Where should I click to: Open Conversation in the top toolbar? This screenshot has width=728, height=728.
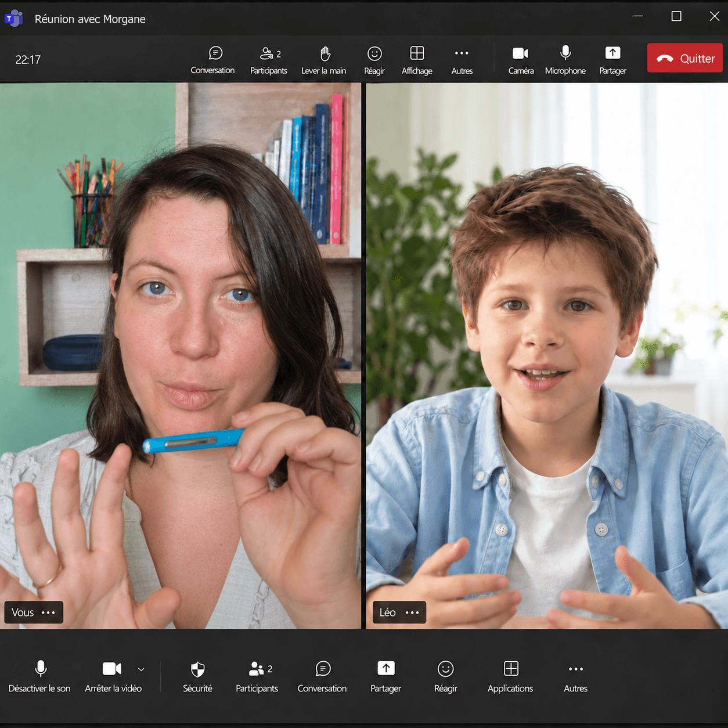pos(212,60)
